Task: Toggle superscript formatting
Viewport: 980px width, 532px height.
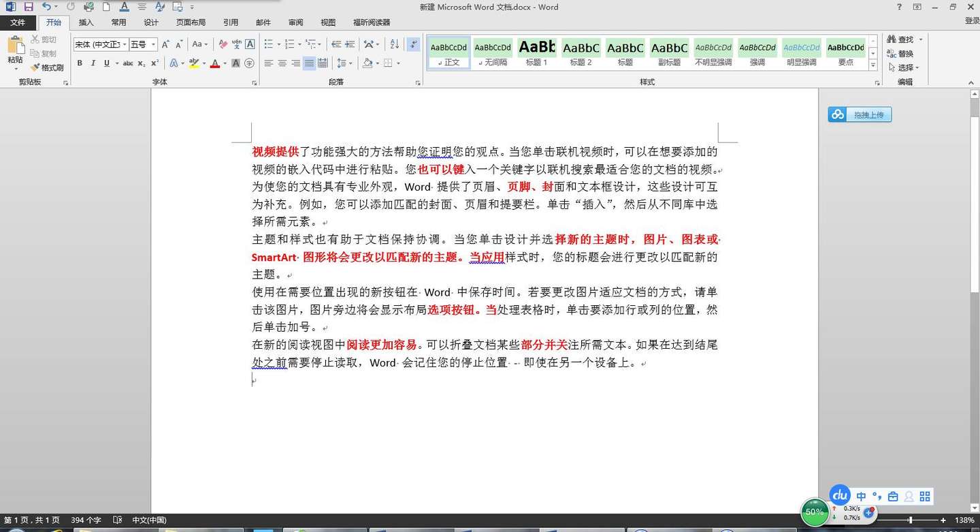Action: click(x=155, y=63)
